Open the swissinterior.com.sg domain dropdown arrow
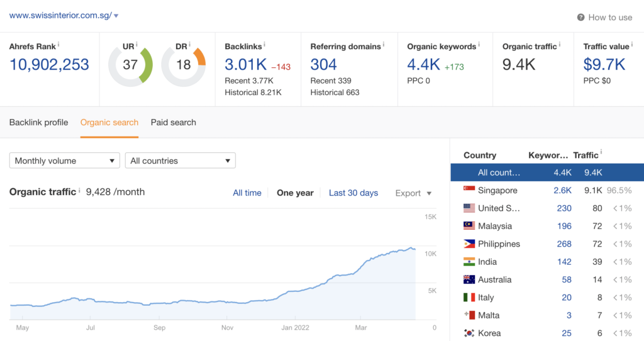644x341 pixels. [x=116, y=16]
